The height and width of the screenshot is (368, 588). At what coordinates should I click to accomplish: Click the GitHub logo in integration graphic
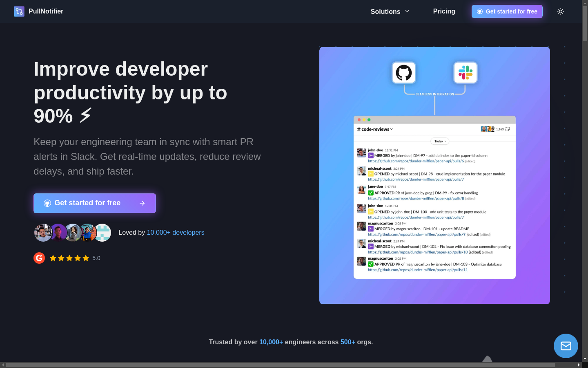point(404,73)
